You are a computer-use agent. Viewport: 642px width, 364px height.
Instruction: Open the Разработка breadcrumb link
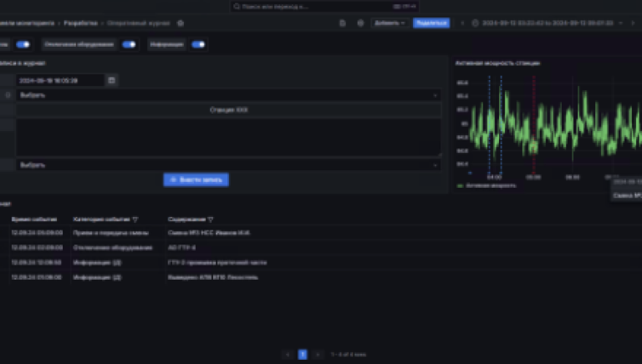click(x=81, y=23)
